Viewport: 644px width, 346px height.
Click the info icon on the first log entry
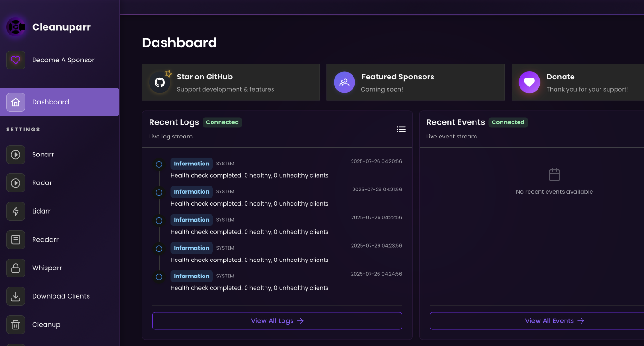coord(159,164)
